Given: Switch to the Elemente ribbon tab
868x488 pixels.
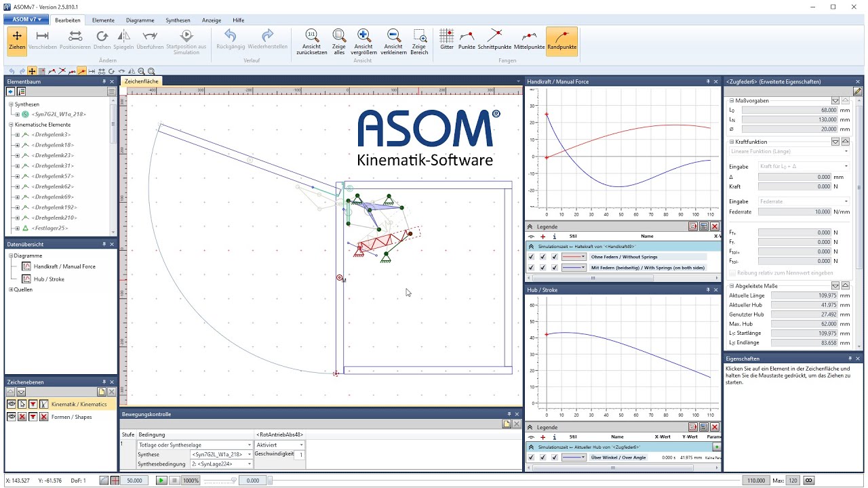Looking at the screenshot, I should (103, 20).
